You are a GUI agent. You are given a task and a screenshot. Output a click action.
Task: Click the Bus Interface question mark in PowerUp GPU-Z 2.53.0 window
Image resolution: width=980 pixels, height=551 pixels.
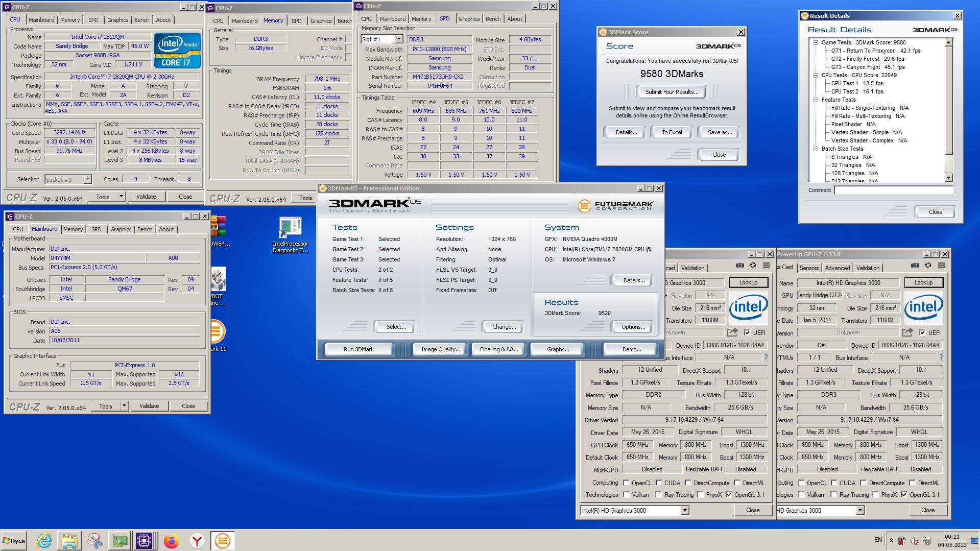[941, 357]
